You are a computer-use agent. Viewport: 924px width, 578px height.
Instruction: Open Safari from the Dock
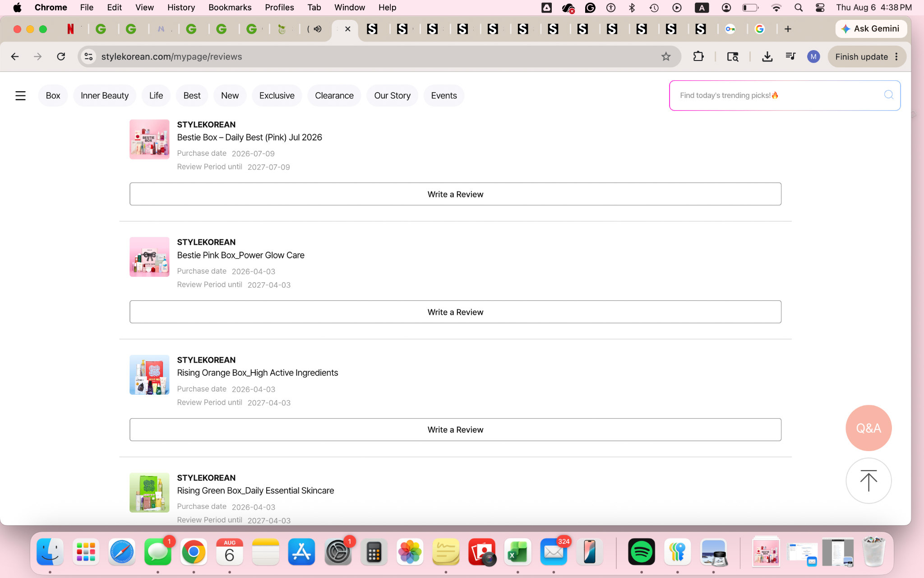[122, 552]
